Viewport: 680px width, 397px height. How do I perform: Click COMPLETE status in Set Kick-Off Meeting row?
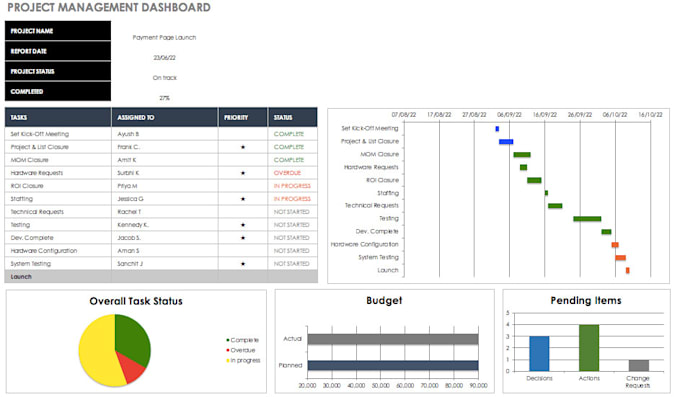pyautogui.click(x=293, y=134)
